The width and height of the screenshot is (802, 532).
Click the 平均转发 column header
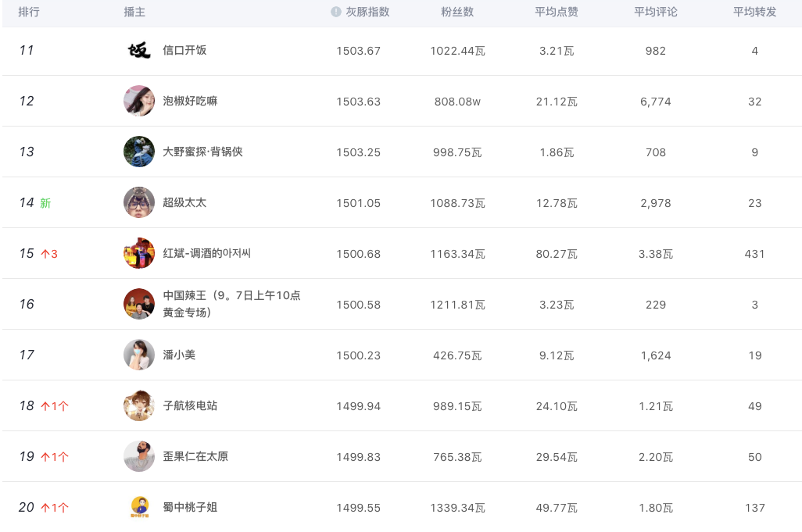click(754, 12)
